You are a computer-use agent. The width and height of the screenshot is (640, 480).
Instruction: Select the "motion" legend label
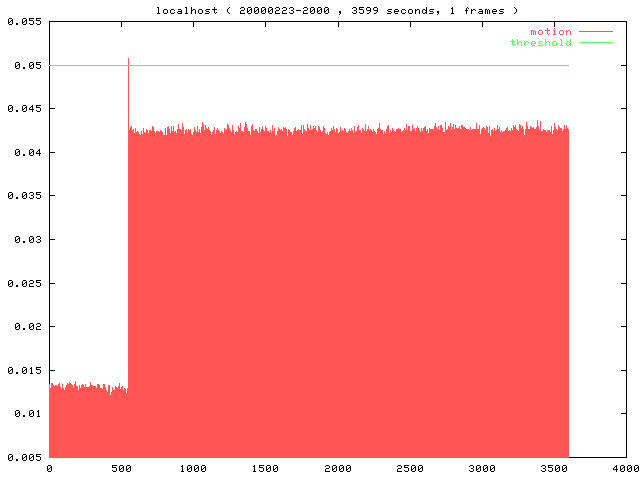click(551, 32)
